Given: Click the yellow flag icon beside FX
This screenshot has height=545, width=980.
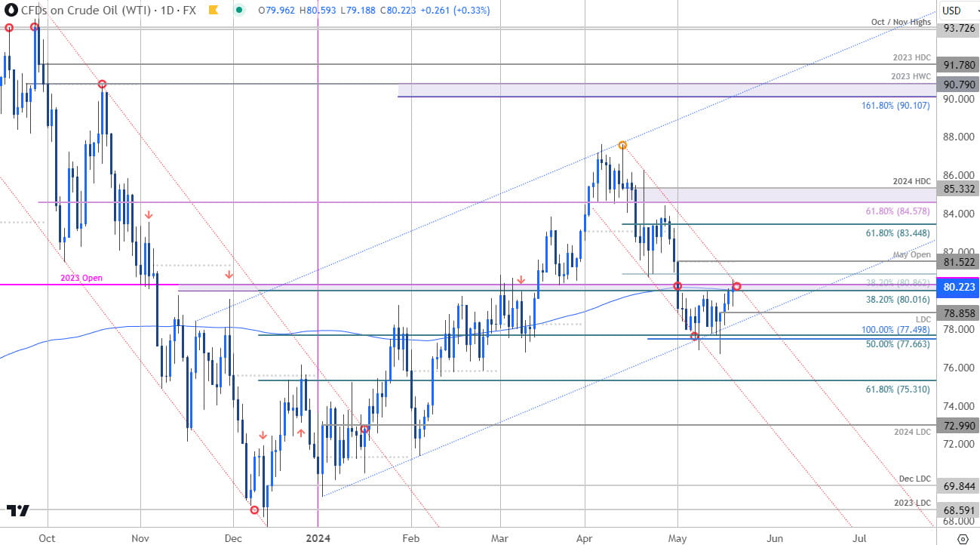Looking at the screenshot, I should point(214,11).
